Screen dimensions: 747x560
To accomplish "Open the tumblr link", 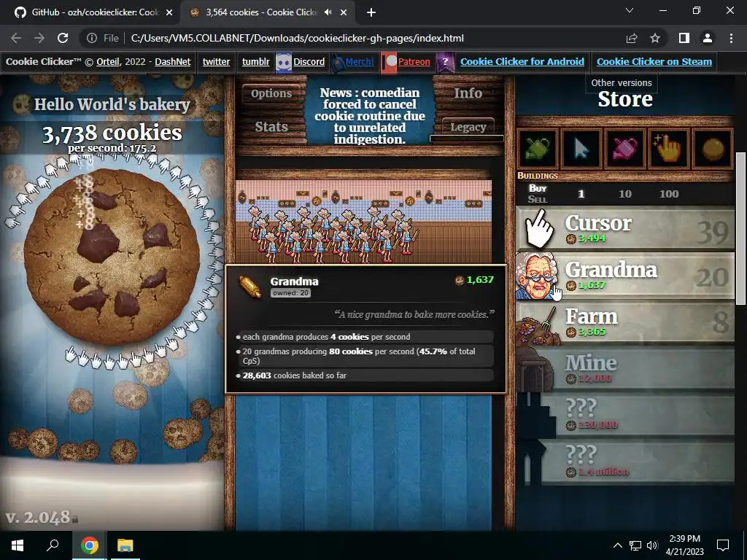I will point(256,62).
